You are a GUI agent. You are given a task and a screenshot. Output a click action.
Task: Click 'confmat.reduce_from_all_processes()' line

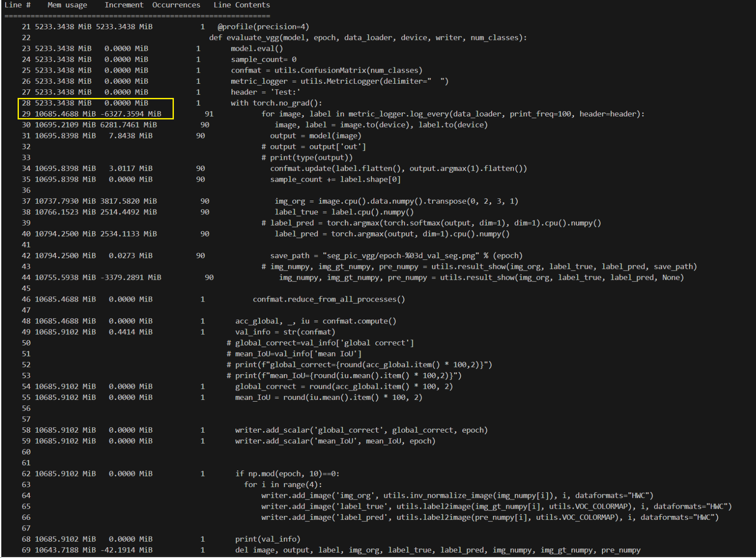329,299
